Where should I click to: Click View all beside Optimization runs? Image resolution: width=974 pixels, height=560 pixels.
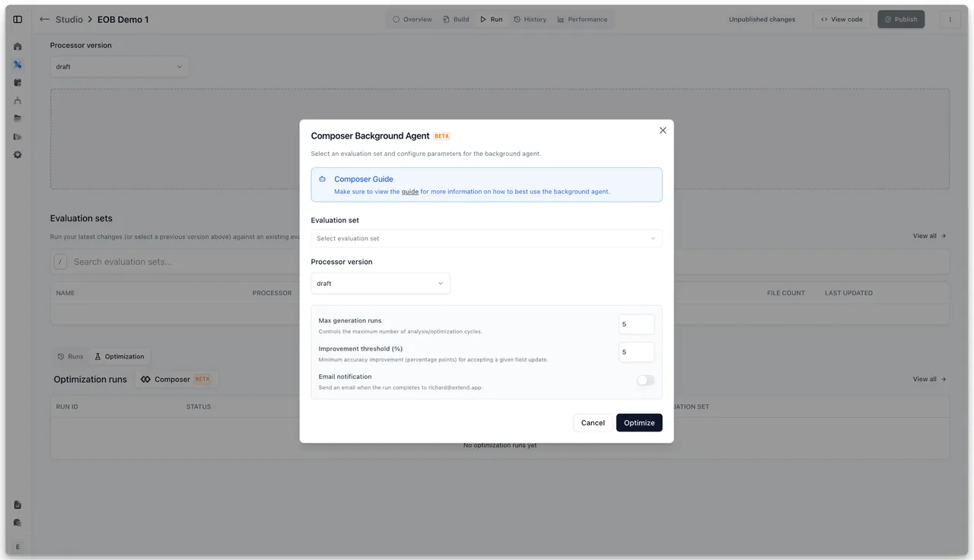930,379
